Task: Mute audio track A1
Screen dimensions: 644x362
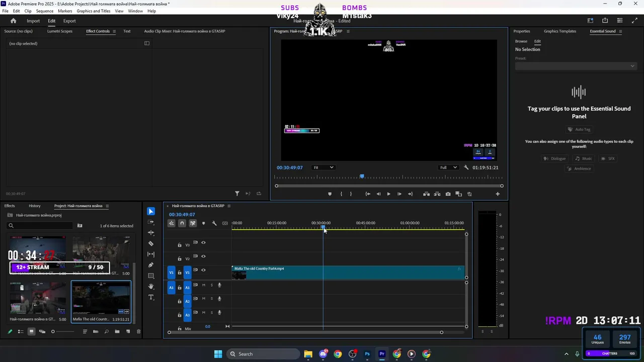Action: (x=203, y=285)
